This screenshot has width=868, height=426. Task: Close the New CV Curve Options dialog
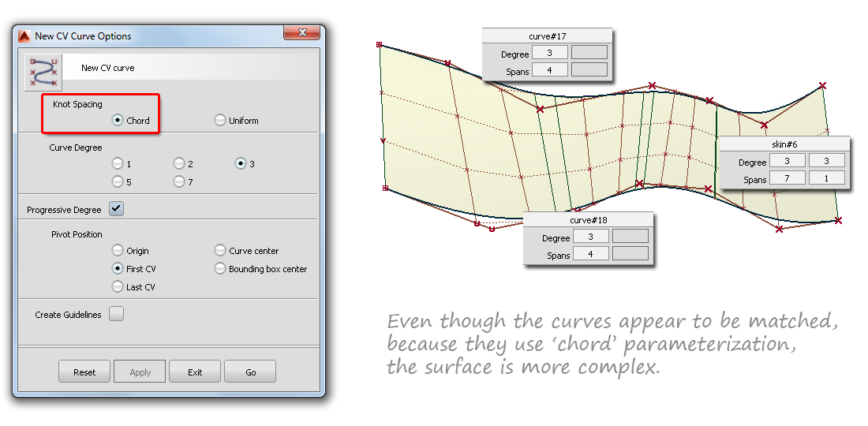(x=301, y=33)
